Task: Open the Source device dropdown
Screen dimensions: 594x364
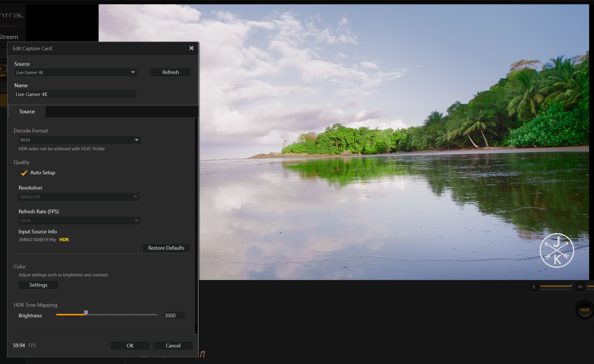Action: tap(76, 72)
